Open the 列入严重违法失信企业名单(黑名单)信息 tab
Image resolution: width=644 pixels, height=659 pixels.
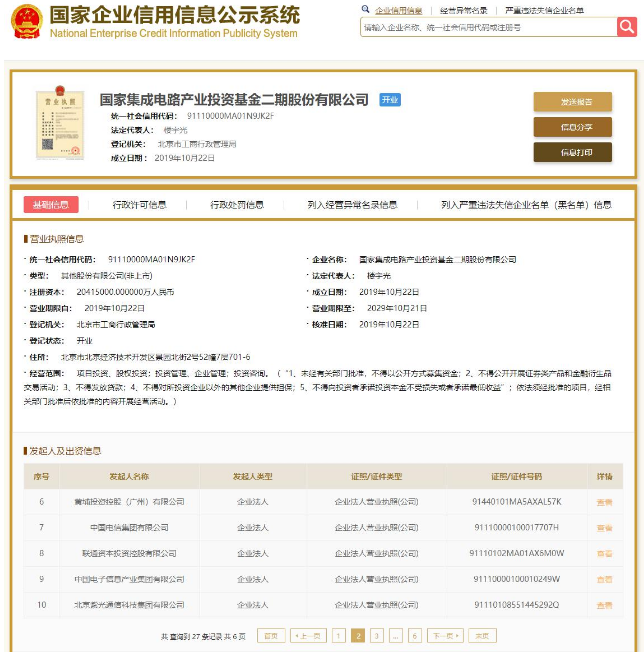pyautogui.click(x=526, y=205)
